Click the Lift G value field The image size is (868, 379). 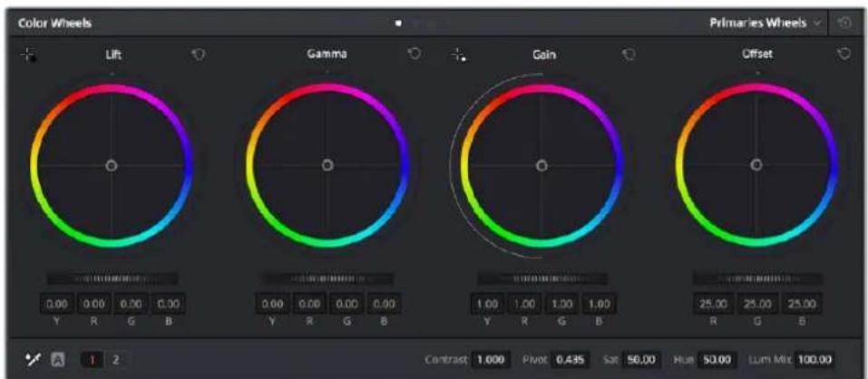(131, 304)
